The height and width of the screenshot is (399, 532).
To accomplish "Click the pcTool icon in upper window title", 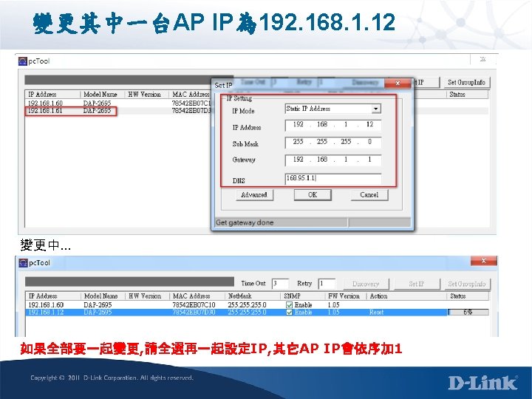I will [x=23, y=61].
